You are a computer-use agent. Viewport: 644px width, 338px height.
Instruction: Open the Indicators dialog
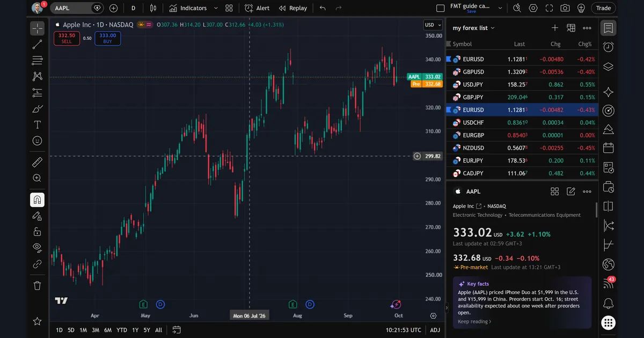click(188, 8)
